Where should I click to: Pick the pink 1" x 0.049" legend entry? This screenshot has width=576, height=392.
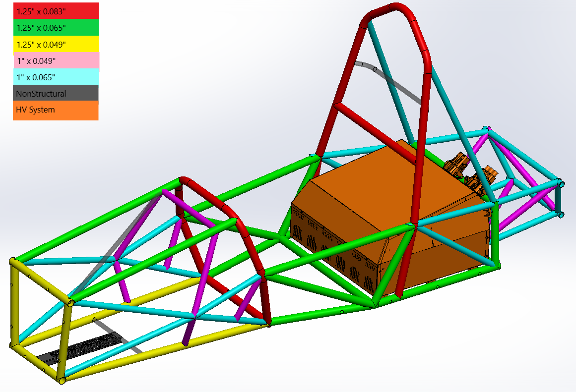point(56,61)
